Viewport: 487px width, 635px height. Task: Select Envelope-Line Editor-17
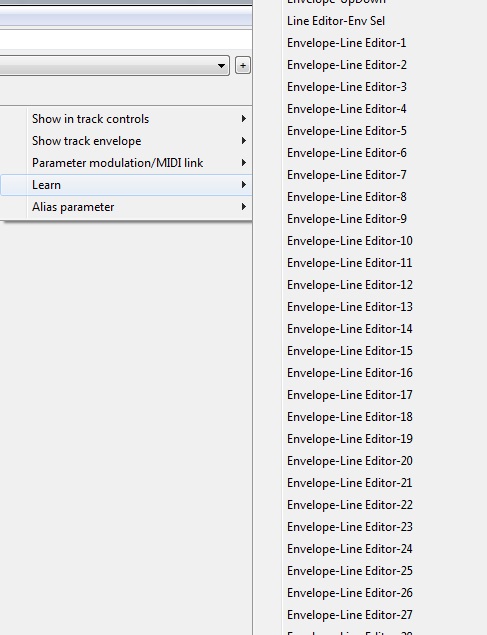(x=350, y=395)
